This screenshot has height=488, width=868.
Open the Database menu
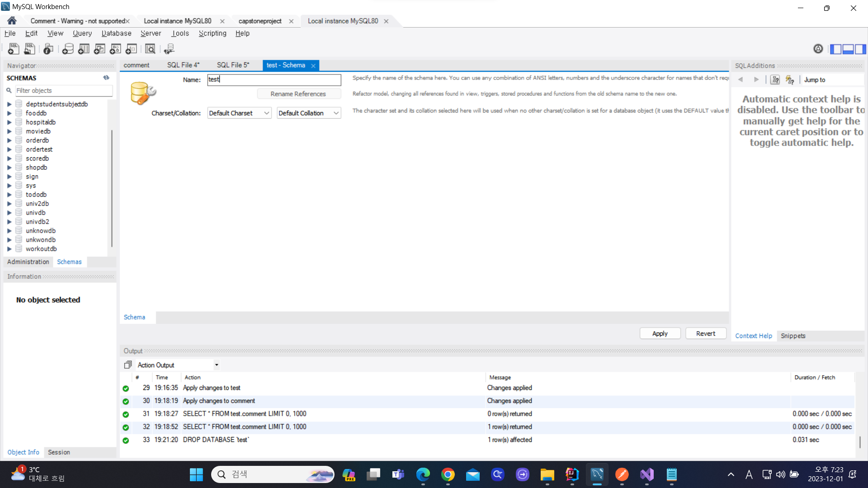point(116,33)
